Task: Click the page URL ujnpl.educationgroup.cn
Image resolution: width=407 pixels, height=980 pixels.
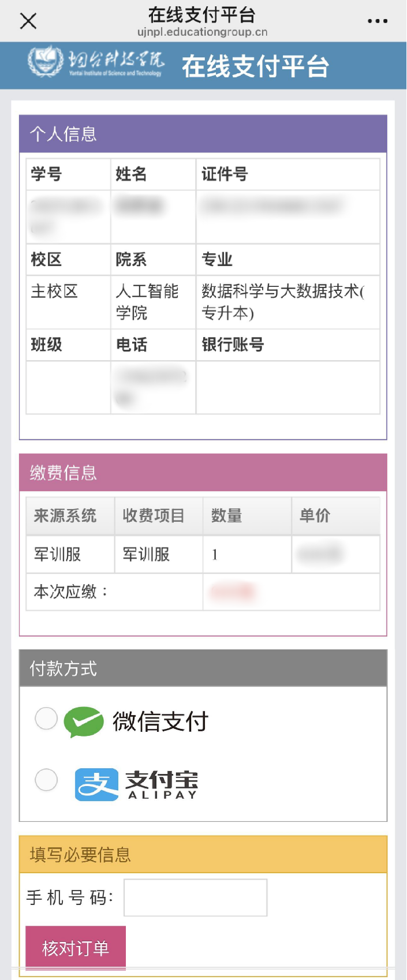Action: (x=202, y=32)
